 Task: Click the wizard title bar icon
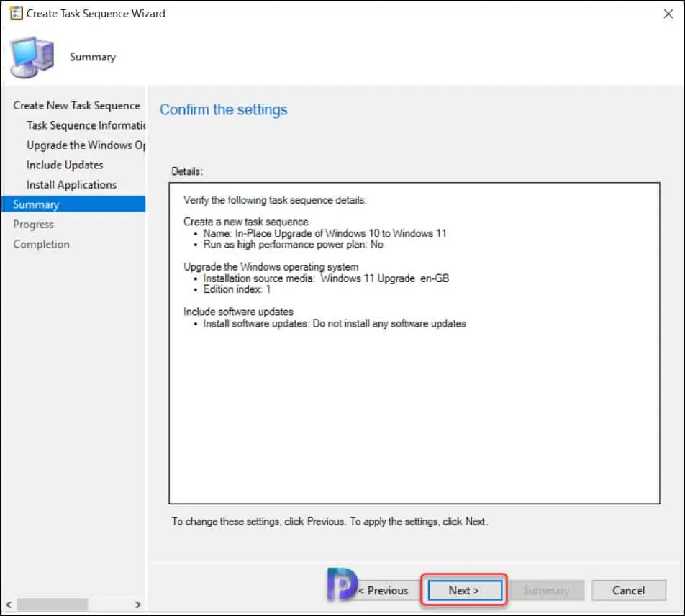(16, 14)
